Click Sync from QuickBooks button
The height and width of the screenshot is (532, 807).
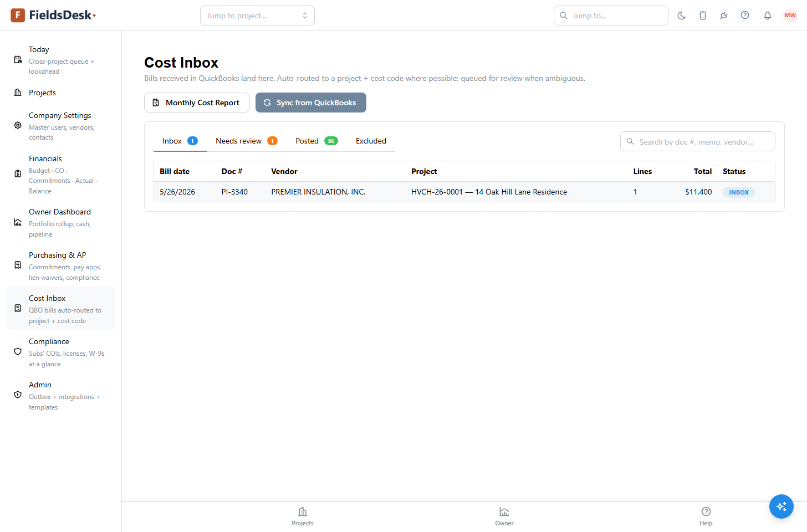point(311,103)
